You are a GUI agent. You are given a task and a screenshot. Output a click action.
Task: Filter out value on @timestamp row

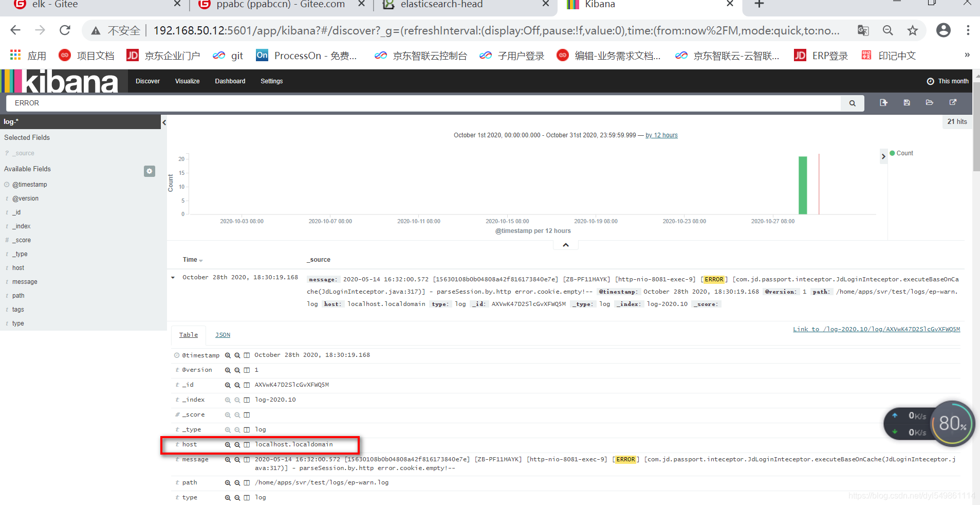point(237,355)
